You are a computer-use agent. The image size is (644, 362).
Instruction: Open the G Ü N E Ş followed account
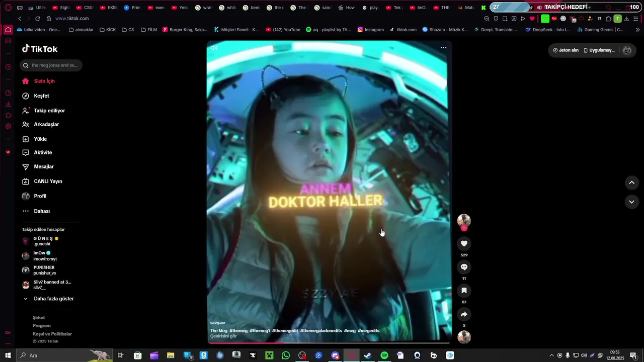coord(40,241)
